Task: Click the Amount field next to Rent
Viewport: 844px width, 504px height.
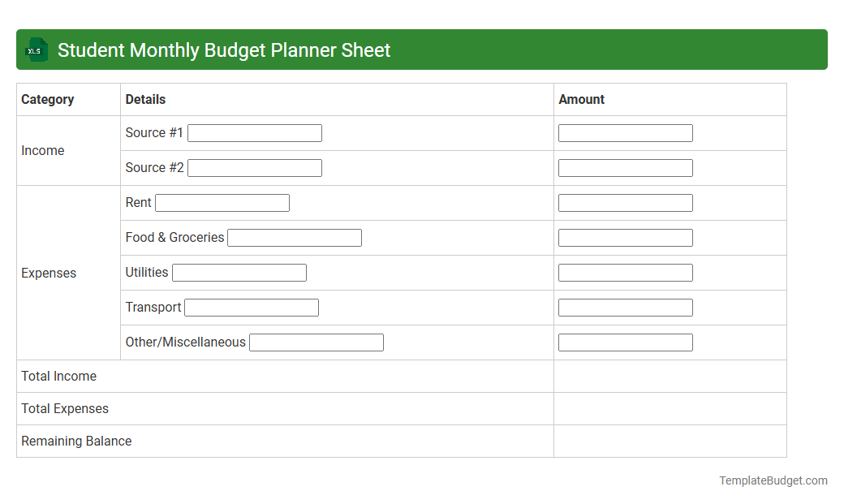Action: click(x=625, y=202)
